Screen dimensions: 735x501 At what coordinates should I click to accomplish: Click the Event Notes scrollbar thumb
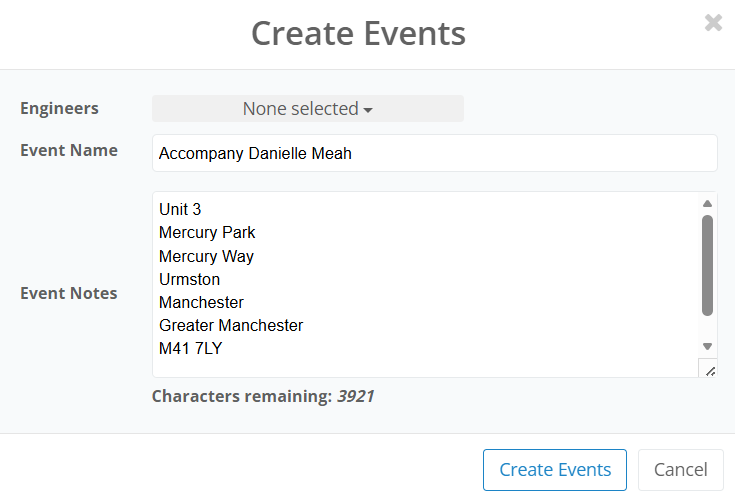point(707,265)
